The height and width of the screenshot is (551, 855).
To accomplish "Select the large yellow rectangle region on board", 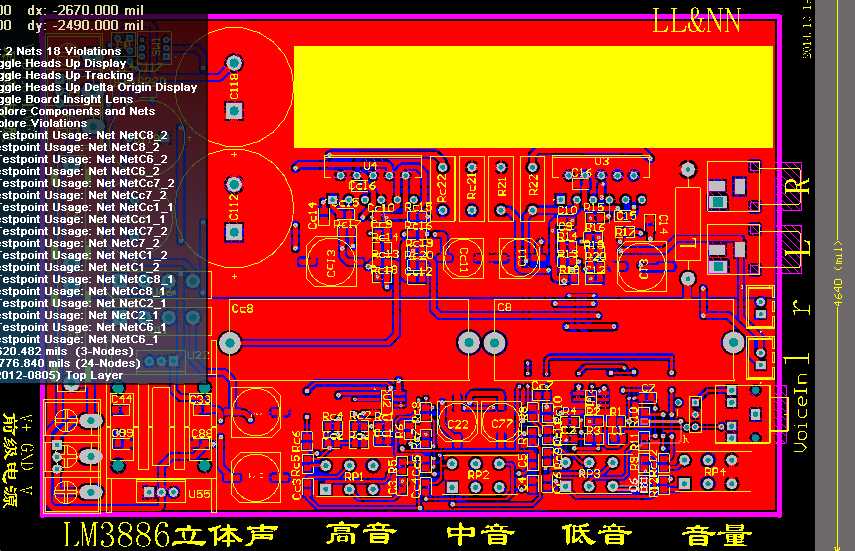I will coord(533,97).
